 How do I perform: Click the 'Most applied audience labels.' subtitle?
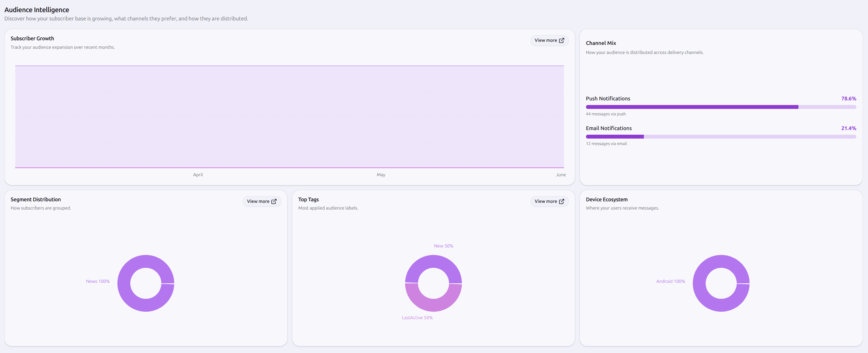coord(328,208)
